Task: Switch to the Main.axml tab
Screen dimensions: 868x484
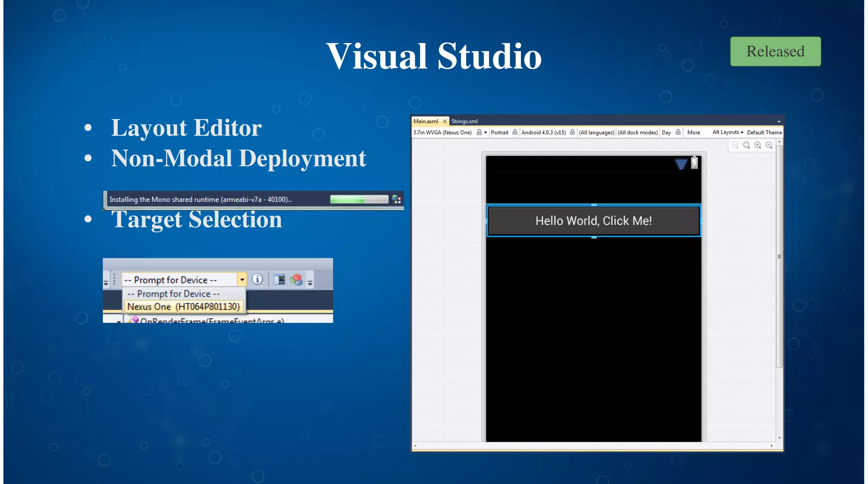Action: click(426, 121)
